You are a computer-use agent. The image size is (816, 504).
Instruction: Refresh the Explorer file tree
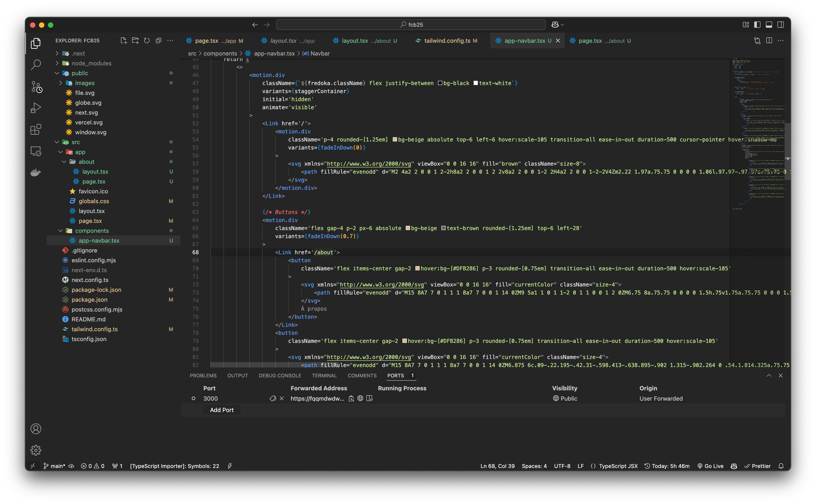point(147,41)
